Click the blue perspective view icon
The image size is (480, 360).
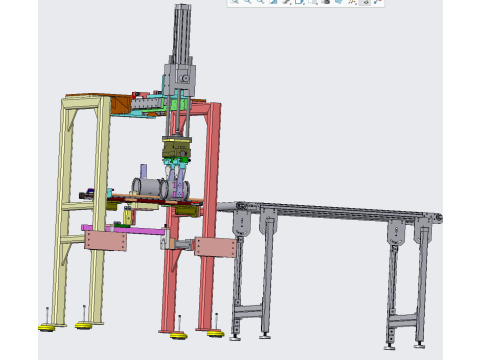339,2
